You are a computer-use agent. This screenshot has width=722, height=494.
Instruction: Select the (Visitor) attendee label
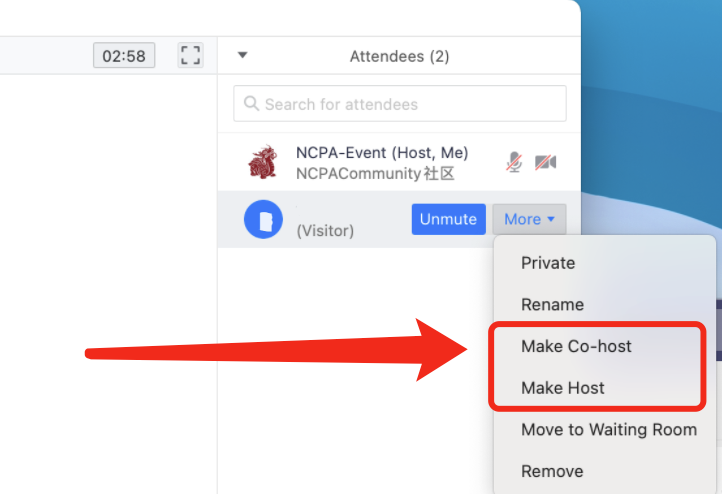tap(325, 231)
